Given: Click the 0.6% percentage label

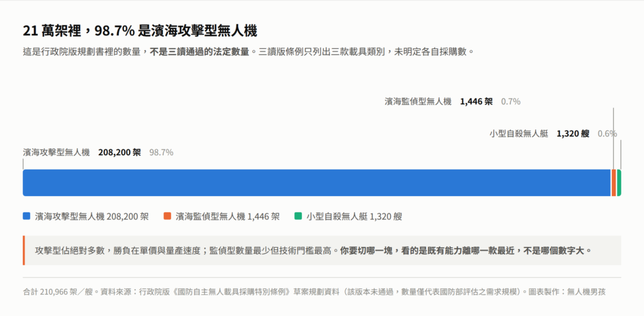Looking at the screenshot, I should (607, 134).
